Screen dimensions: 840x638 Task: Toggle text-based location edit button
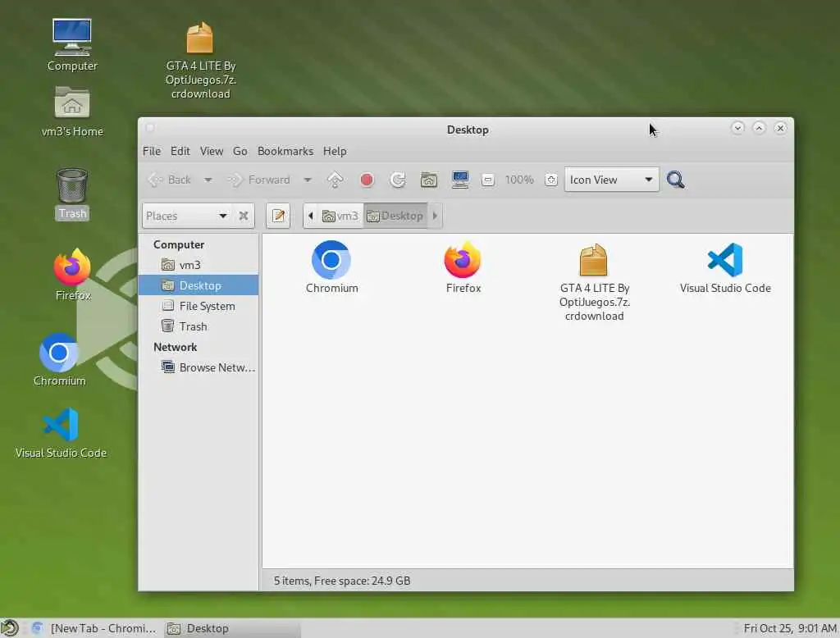279,216
